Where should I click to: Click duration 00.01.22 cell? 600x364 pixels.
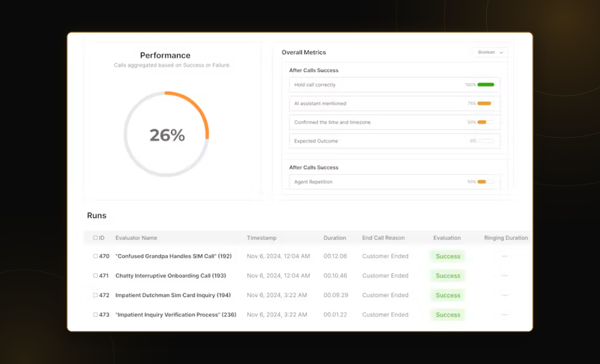click(335, 315)
